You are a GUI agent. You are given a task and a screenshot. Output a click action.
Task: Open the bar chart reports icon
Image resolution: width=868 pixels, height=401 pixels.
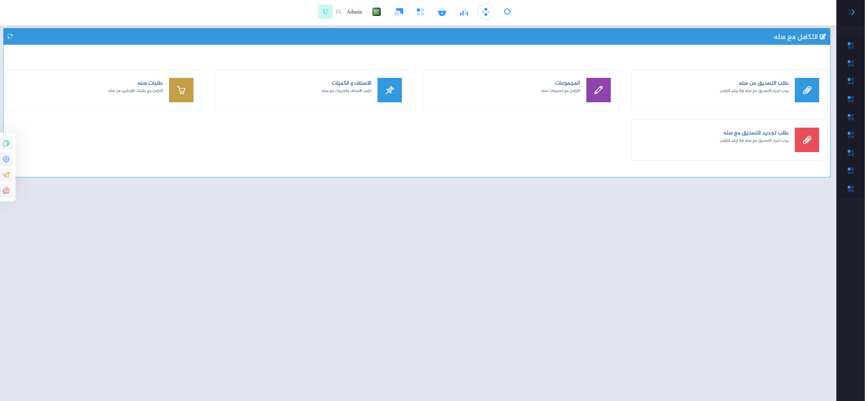[464, 12]
